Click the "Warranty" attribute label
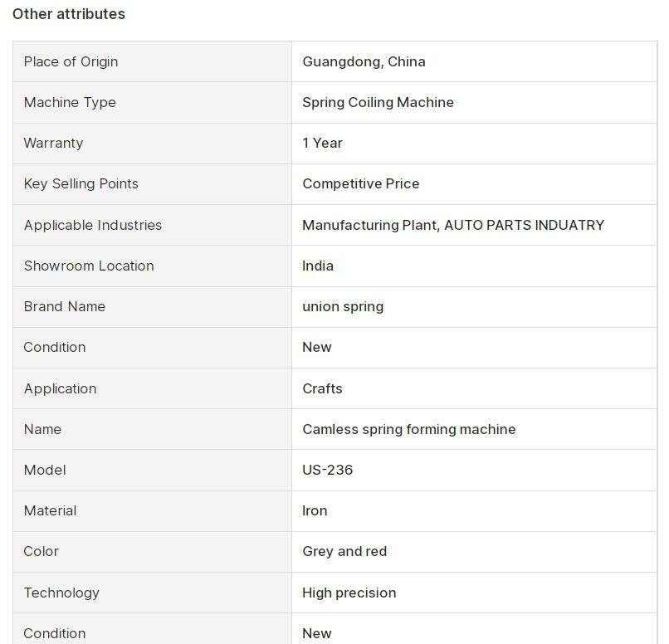 click(53, 143)
